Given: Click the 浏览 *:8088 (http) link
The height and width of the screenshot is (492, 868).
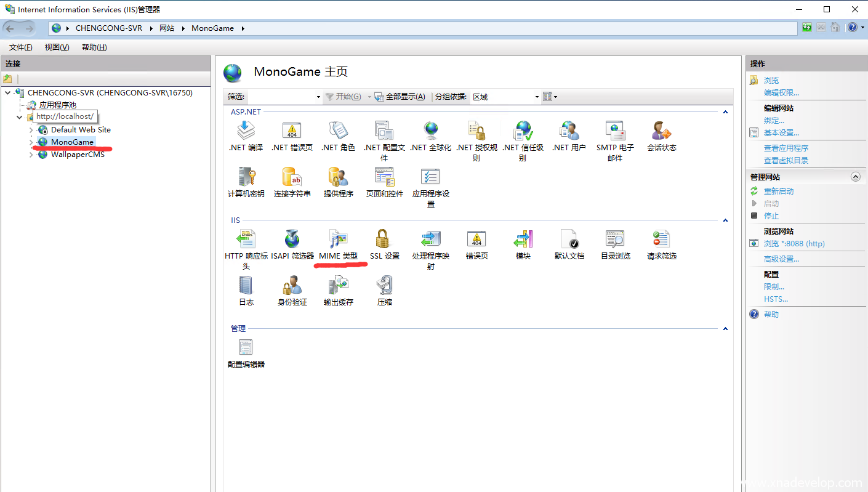Looking at the screenshot, I should [794, 244].
